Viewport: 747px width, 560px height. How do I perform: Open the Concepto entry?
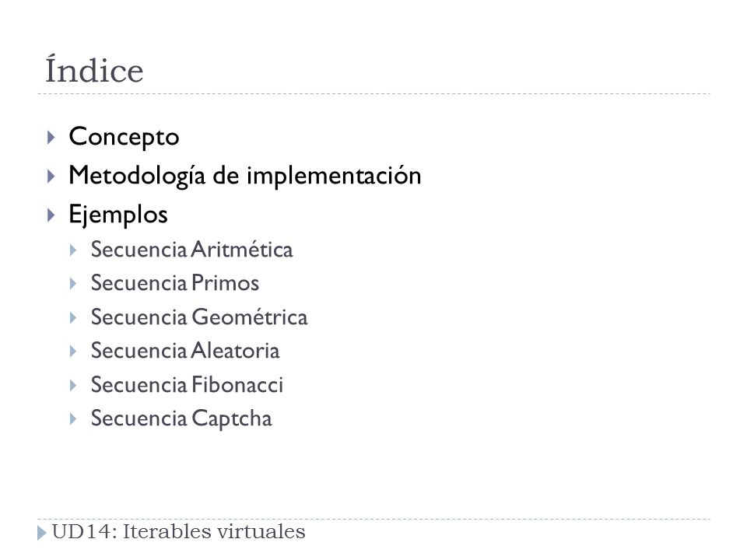click(124, 137)
